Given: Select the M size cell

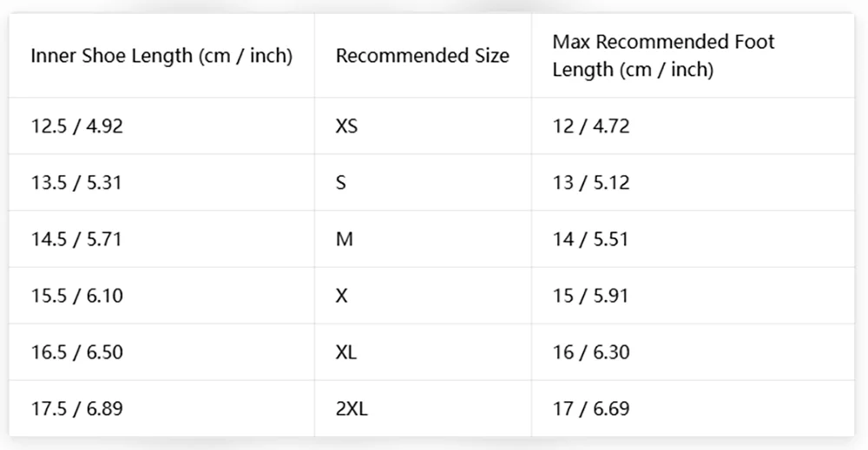Looking at the screenshot, I should click(x=423, y=238).
